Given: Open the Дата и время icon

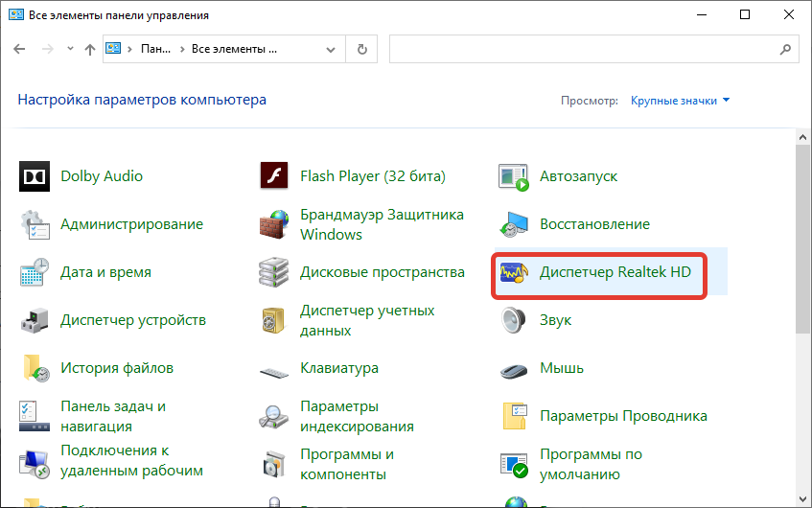Looking at the screenshot, I should (35, 272).
